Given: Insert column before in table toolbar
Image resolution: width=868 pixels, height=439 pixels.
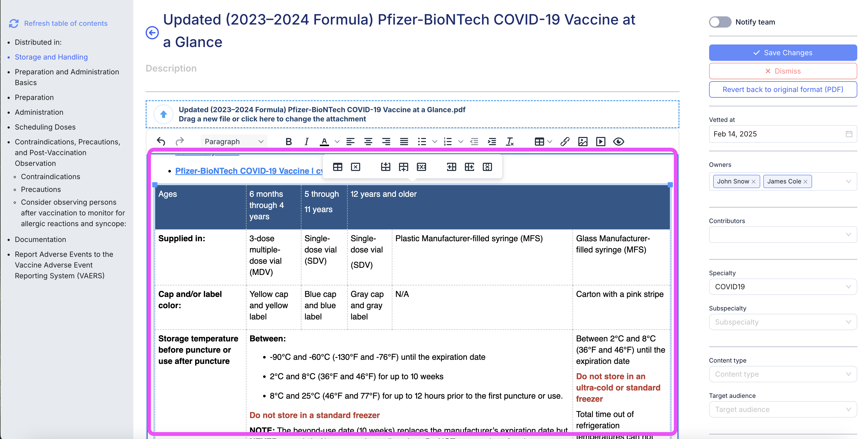Looking at the screenshot, I should tap(452, 167).
